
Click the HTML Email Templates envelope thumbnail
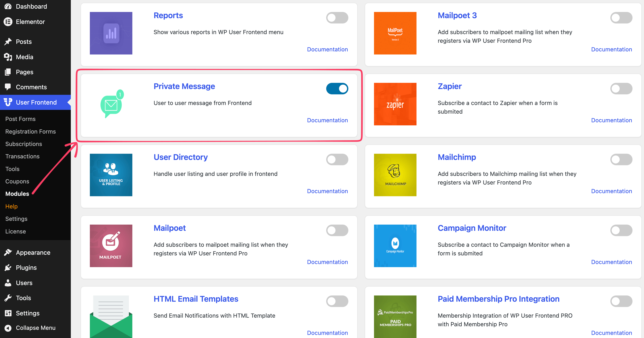[x=111, y=317]
